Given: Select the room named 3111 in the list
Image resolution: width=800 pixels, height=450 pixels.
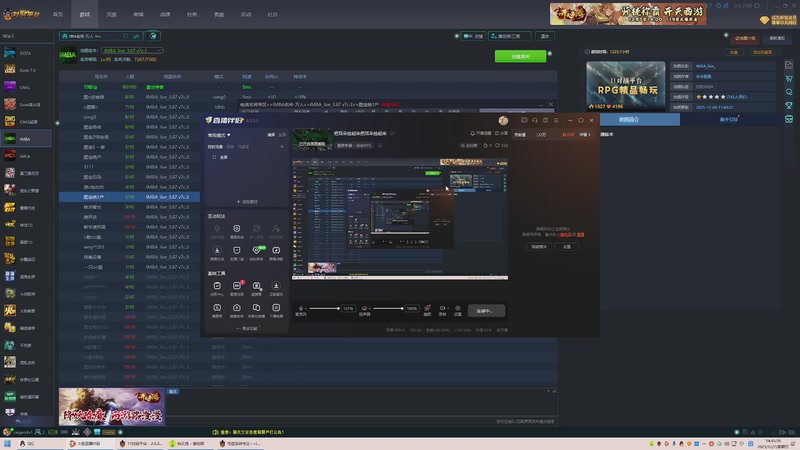Looking at the screenshot, I should pyautogui.click(x=88, y=167).
